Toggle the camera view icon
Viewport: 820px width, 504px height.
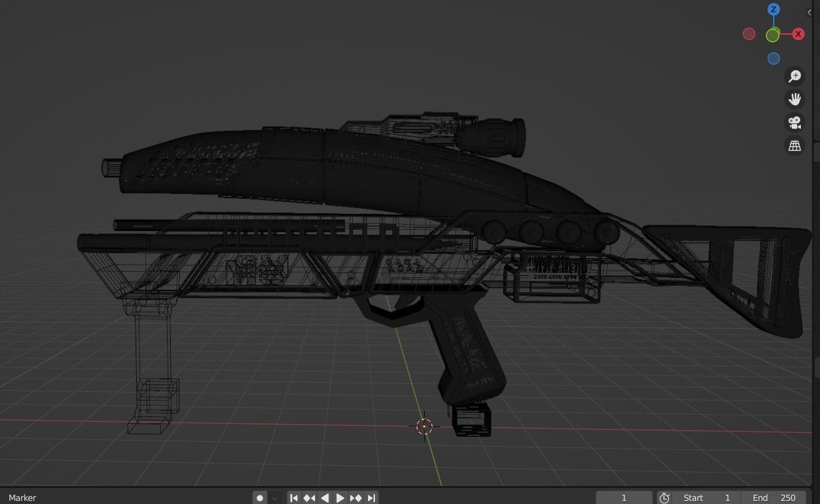click(795, 123)
